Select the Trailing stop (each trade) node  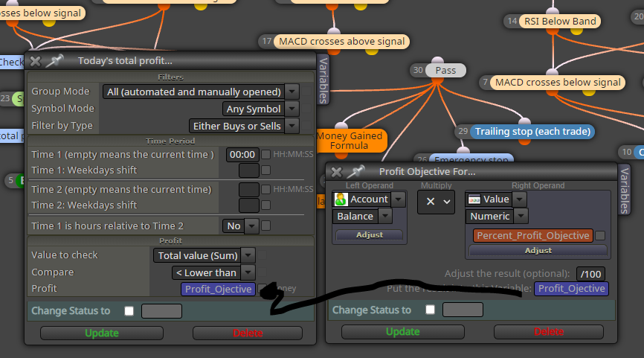532,132
